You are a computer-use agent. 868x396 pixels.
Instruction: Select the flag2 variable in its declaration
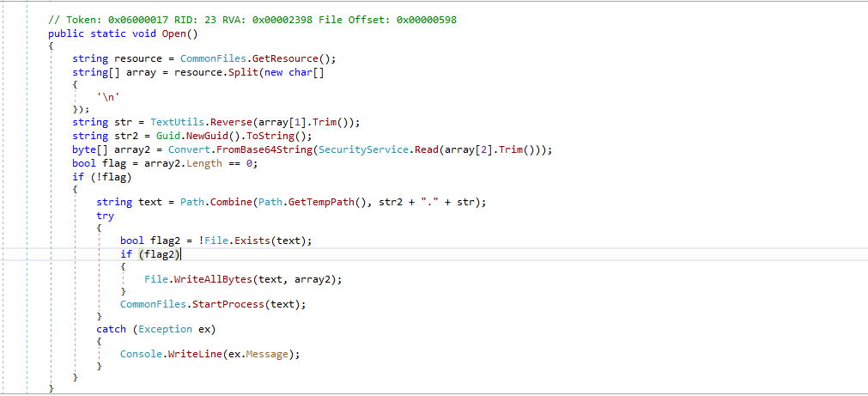coord(165,241)
